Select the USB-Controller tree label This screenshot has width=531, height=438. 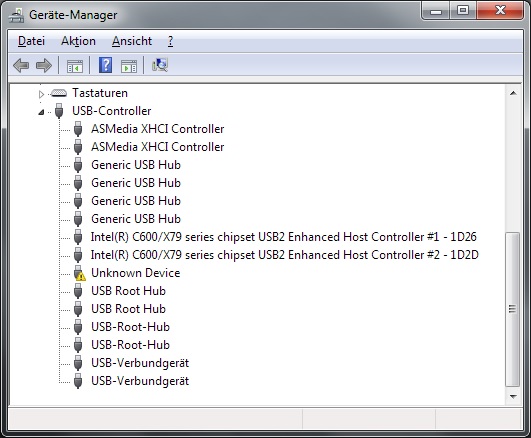[x=111, y=111]
